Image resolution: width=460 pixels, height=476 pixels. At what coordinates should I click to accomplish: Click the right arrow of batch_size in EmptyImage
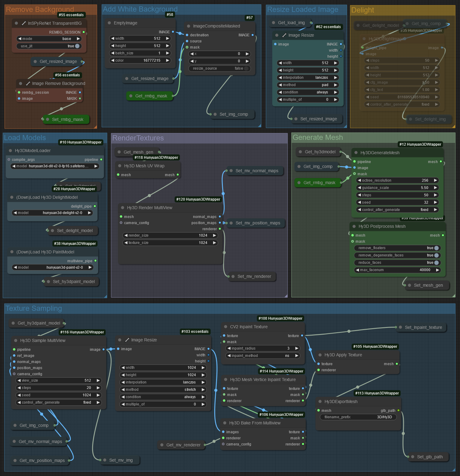pos(168,53)
